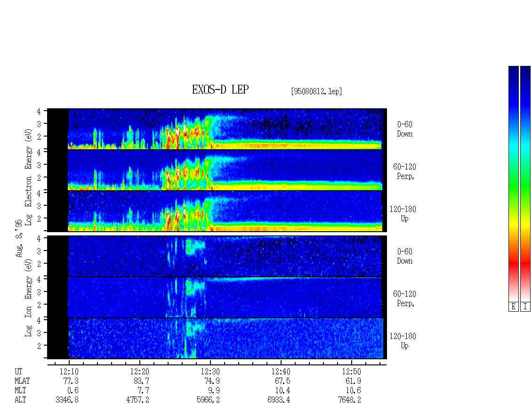Click the MLAT value 67.5
The height and width of the screenshot is (412, 532).
[282, 381]
